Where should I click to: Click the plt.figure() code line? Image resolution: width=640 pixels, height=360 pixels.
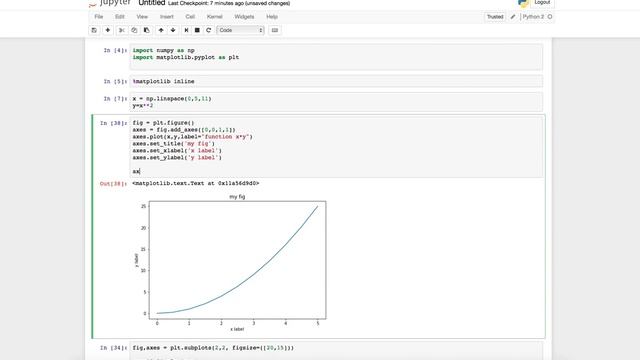(x=163, y=123)
